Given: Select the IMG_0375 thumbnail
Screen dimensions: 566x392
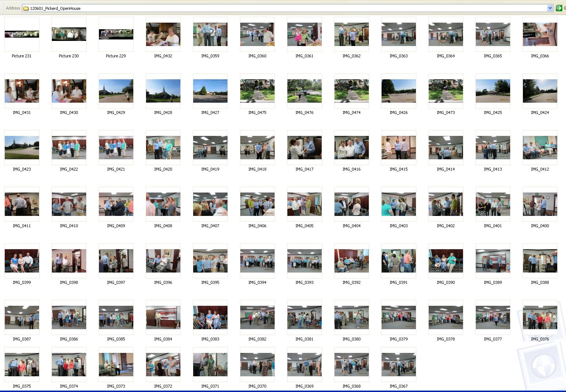Looking at the screenshot, I should (22, 365).
